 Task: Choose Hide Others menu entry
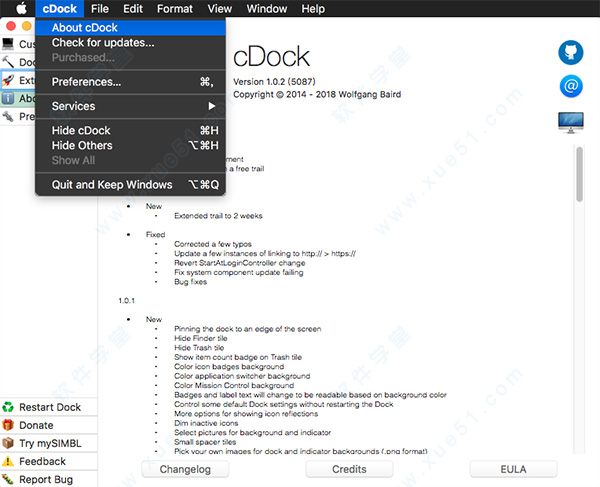130,145
